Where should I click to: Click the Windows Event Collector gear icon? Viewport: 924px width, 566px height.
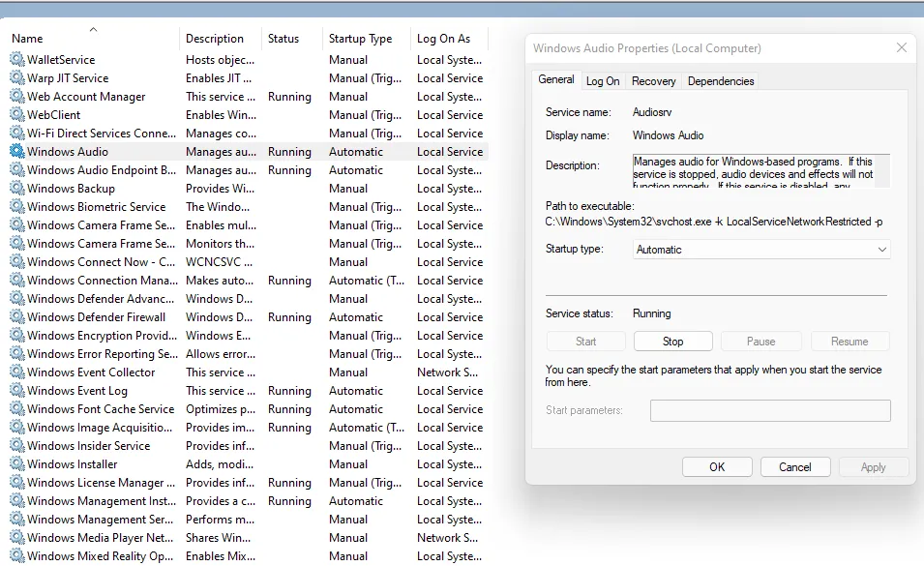(17, 372)
